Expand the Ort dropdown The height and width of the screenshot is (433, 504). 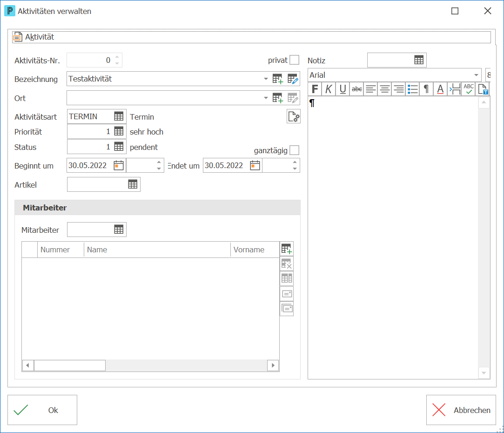coord(266,98)
